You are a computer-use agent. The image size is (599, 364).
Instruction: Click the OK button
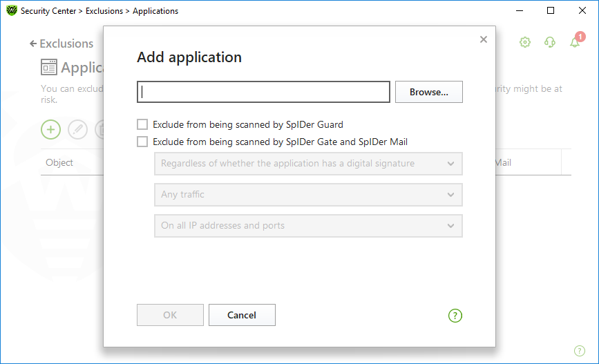coord(170,315)
